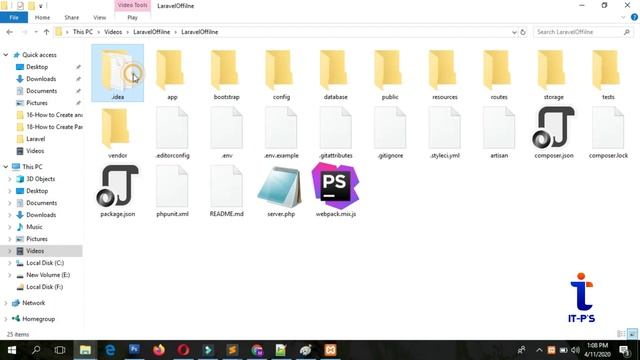
Task: Open the app folder
Action: [172, 75]
